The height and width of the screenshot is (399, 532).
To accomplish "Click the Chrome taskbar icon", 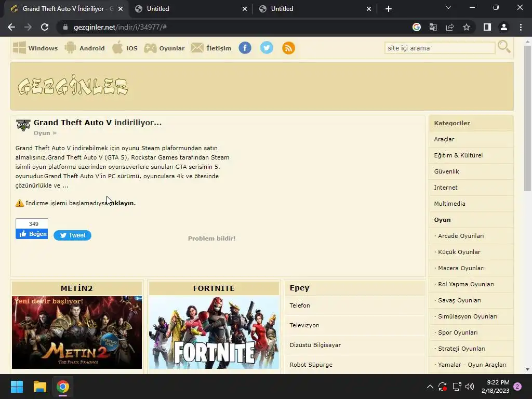I will tap(63, 387).
